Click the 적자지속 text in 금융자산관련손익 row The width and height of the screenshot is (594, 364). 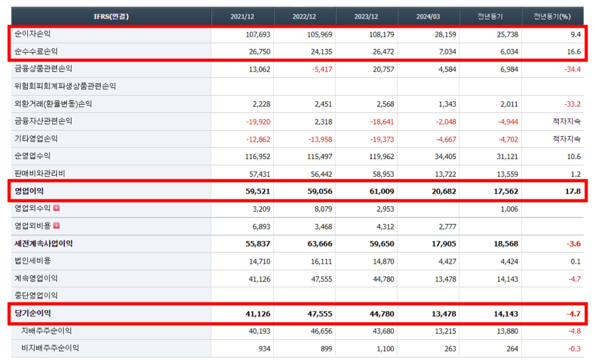click(x=567, y=122)
